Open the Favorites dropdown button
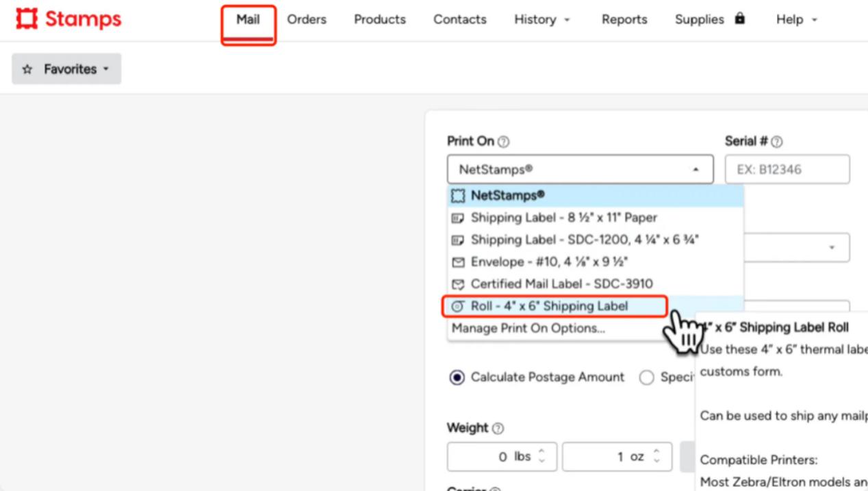The image size is (868, 491). tap(66, 69)
